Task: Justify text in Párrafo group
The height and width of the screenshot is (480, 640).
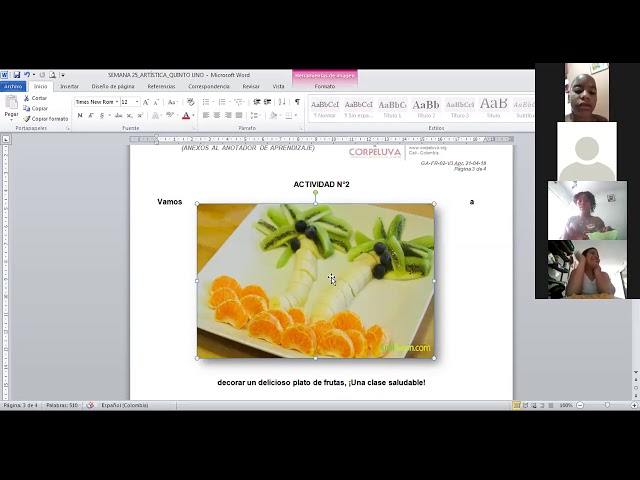Action: pyautogui.click(x=239, y=116)
